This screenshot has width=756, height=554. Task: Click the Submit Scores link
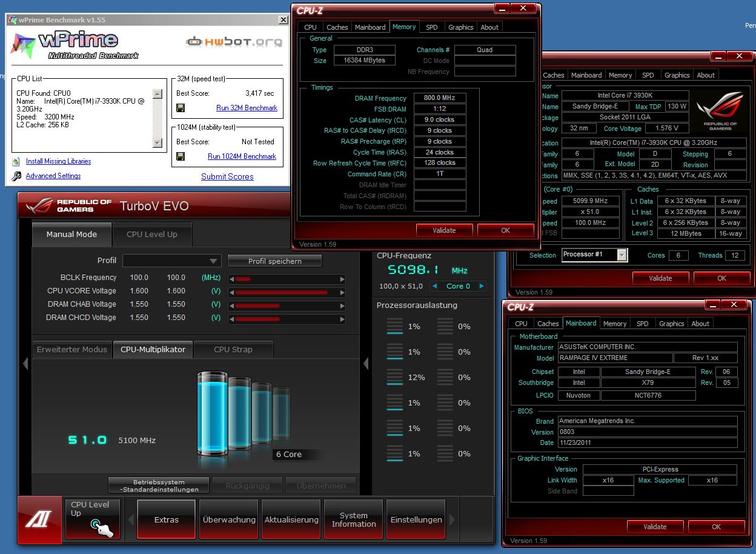click(227, 177)
